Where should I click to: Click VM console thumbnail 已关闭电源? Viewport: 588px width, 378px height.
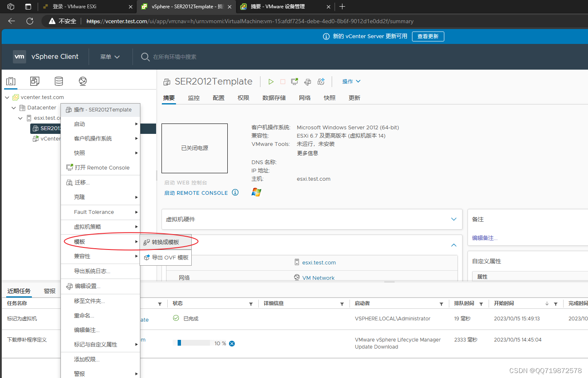coord(195,148)
